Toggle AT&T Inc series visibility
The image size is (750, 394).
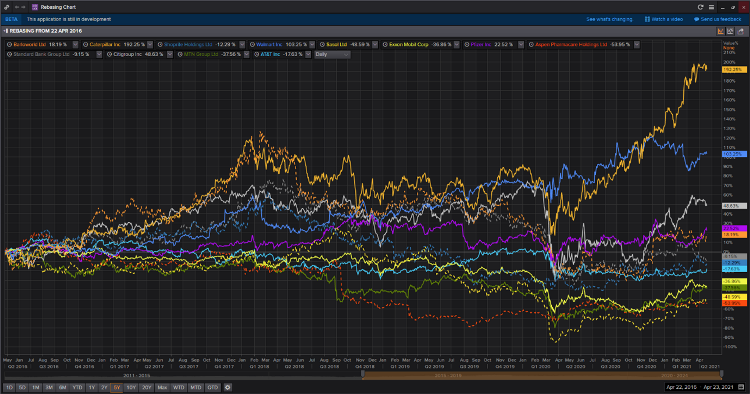(256, 55)
